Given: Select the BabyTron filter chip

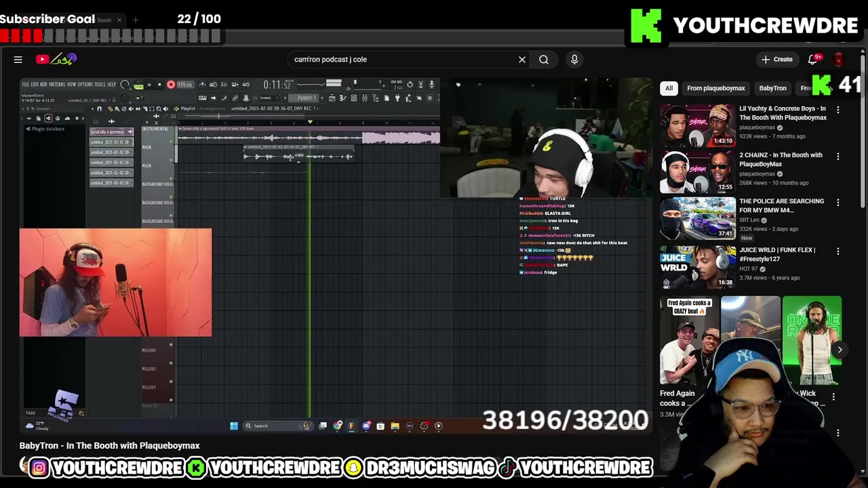Looking at the screenshot, I should point(772,88).
